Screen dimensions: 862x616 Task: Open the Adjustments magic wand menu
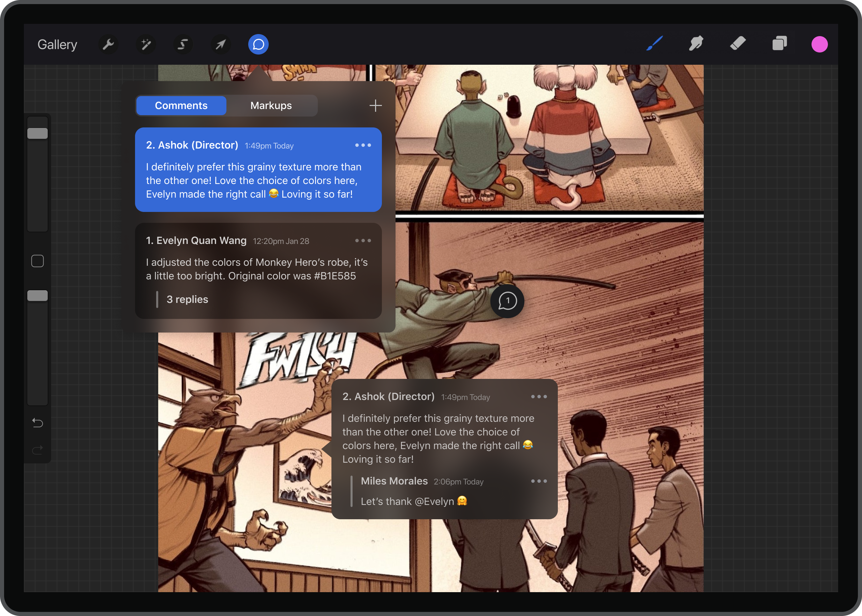click(x=146, y=45)
